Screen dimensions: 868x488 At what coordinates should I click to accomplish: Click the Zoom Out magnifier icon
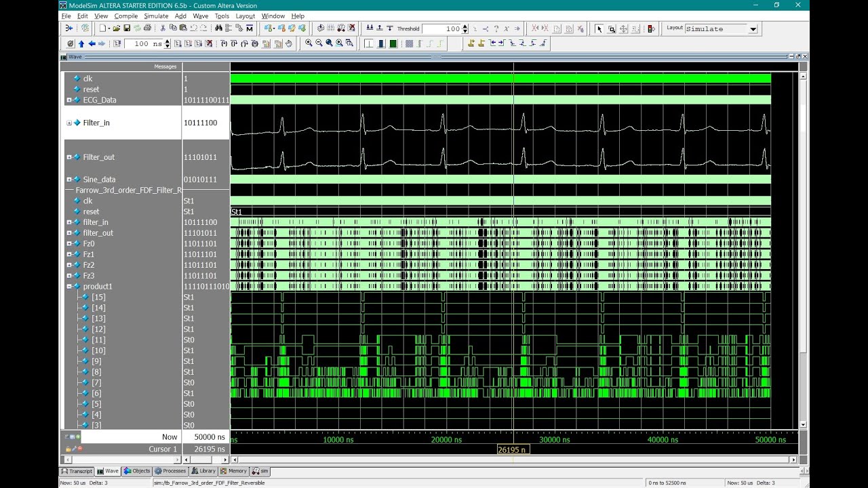319,43
